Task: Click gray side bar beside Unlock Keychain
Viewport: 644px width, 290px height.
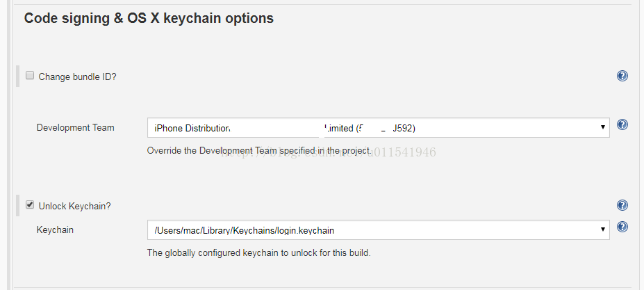Action: pos(17,205)
